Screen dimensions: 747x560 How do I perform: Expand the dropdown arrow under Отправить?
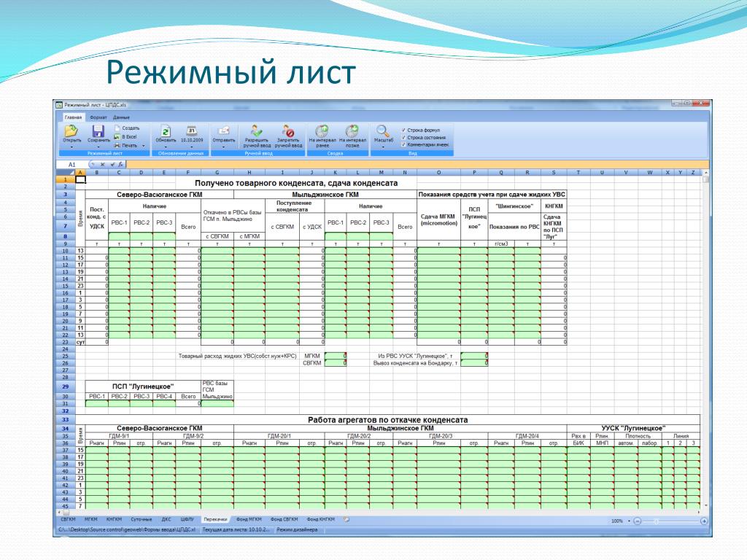[x=224, y=147]
